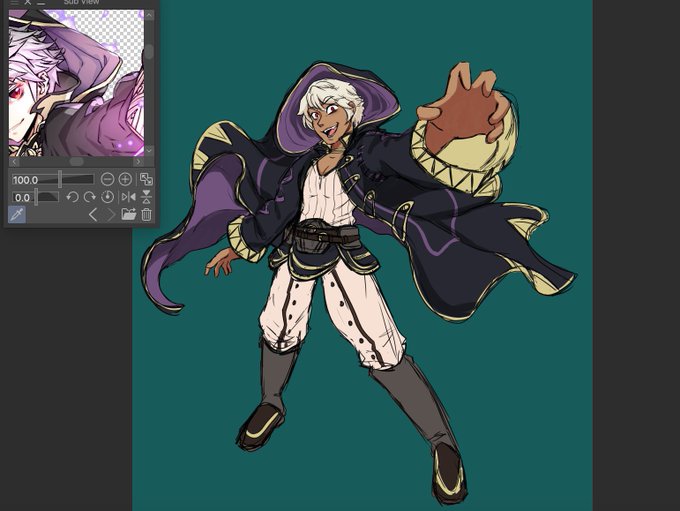Click the scroll left arrow in Sub View
The image size is (680, 511).
coord(14,161)
